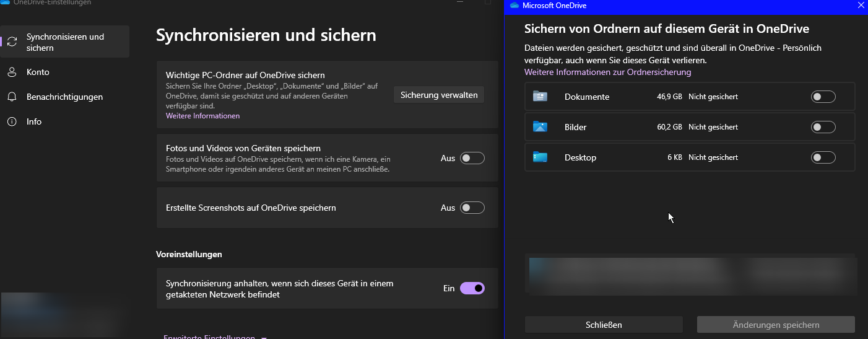
Task: Click Nicht gesichert status for Desktop
Action: [x=713, y=157]
